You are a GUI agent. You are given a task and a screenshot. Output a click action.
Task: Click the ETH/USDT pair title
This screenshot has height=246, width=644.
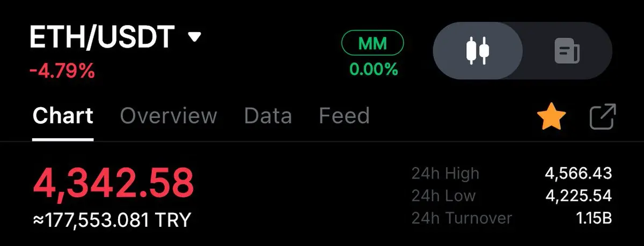tap(102, 37)
